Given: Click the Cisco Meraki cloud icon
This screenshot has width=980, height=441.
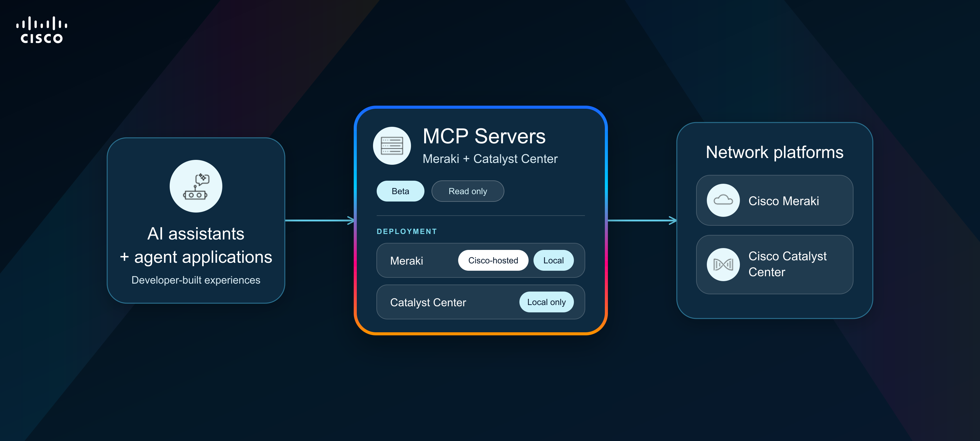Looking at the screenshot, I should click(723, 200).
